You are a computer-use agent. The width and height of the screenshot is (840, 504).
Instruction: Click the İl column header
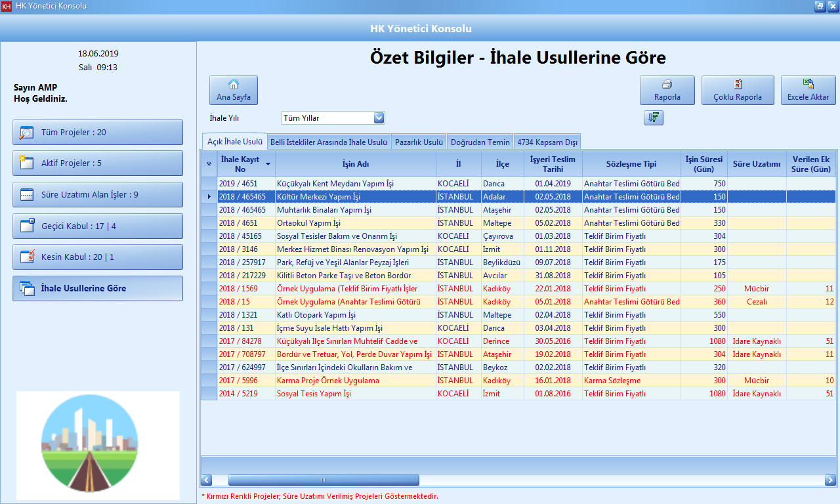tap(458, 164)
